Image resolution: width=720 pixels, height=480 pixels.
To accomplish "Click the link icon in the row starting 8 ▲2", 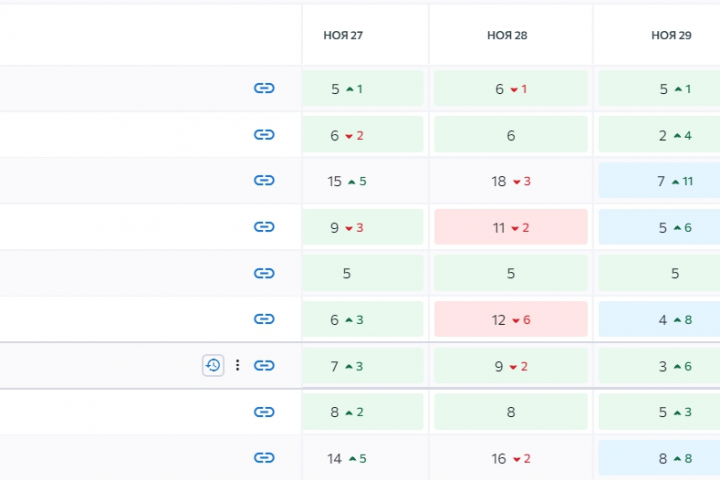I will coord(264,411).
